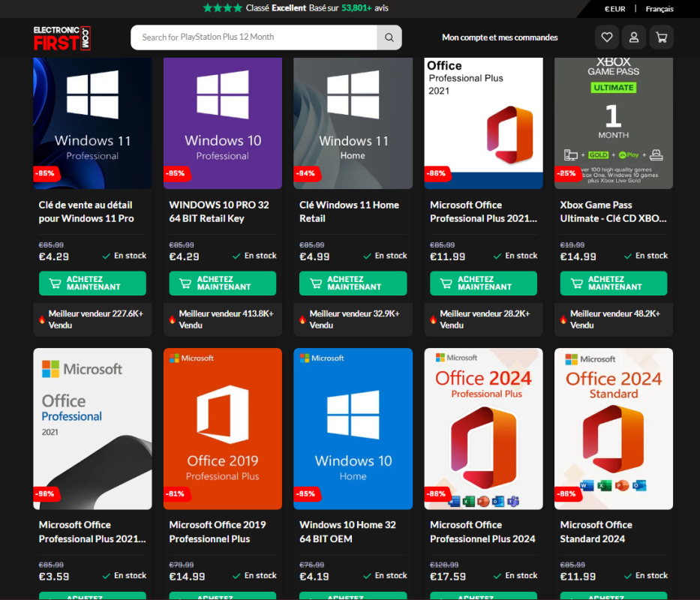Click the €4.99 price of Windows 11 Home
Screen dimensions: 700x600
[x=314, y=256]
